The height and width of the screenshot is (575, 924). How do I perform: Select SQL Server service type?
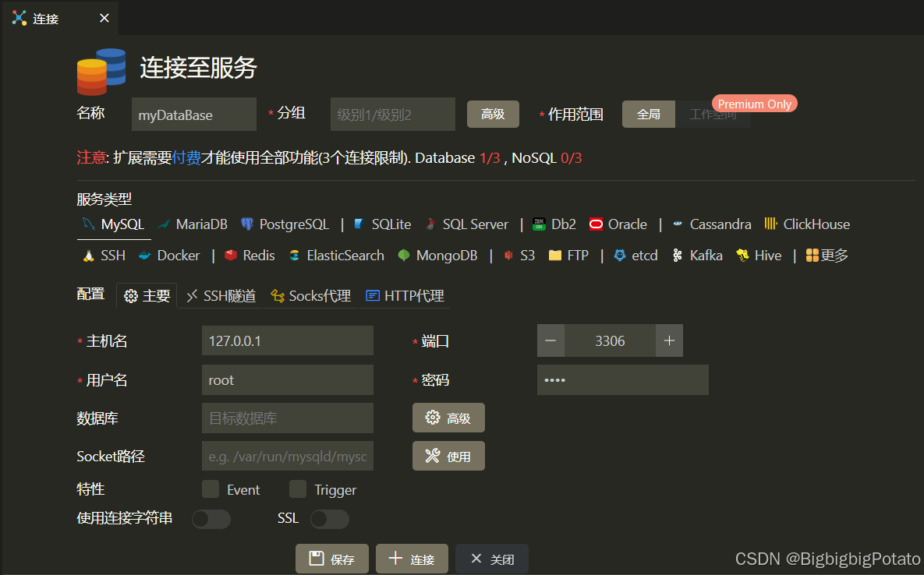pyautogui.click(x=467, y=224)
